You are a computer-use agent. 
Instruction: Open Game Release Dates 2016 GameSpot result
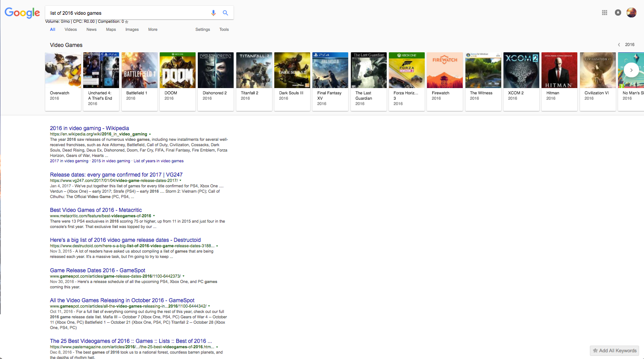[98, 270]
